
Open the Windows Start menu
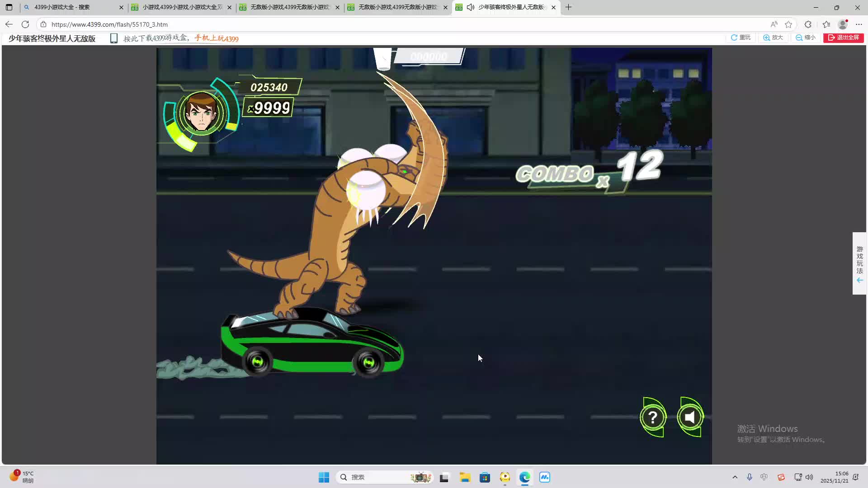tap(324, 477)
